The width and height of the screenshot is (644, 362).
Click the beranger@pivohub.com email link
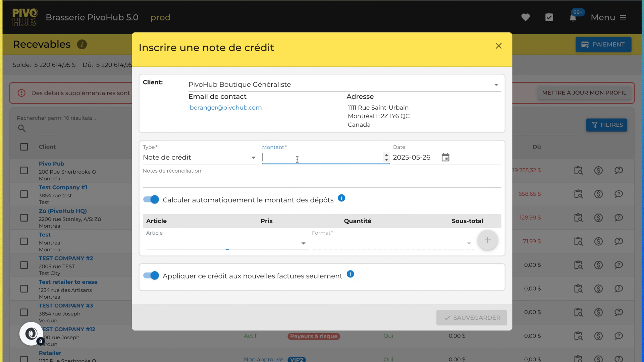[x=225, y=108]
